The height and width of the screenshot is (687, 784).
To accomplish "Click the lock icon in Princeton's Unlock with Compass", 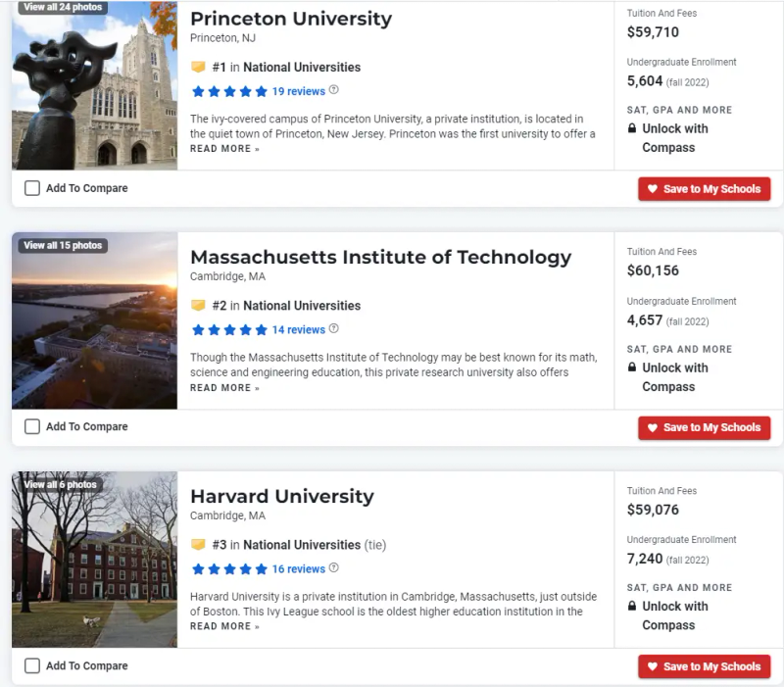I will [x=632, y=128].
